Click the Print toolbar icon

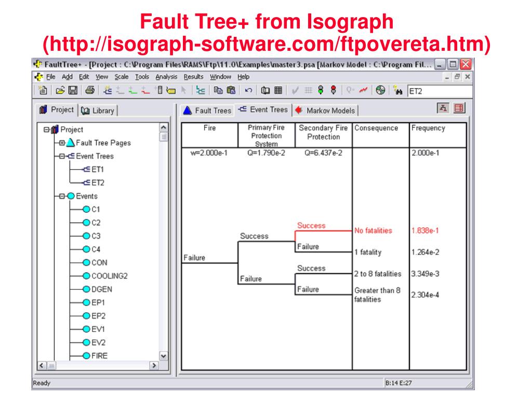click(x=90, y=90)
